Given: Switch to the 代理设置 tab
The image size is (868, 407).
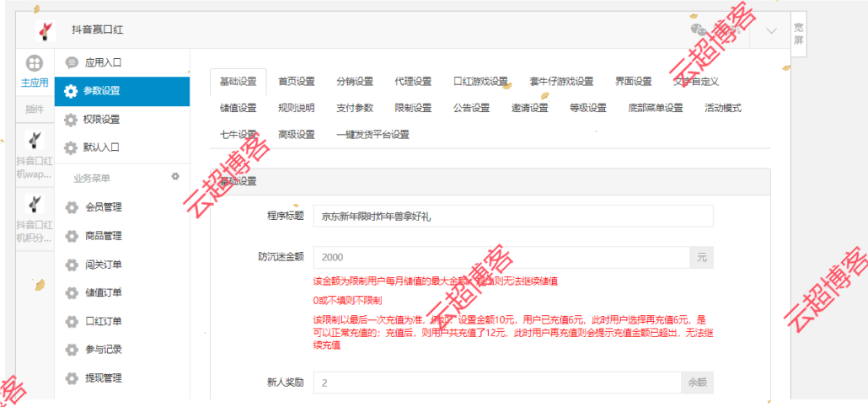Looking at the screenshot, I should (x=413, y=82).
